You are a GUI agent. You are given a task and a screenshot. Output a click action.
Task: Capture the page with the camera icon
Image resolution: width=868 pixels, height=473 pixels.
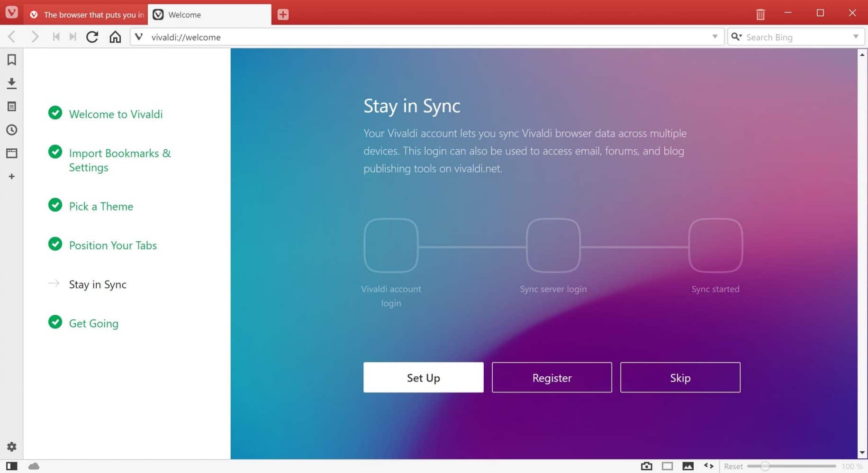point(646,466)
